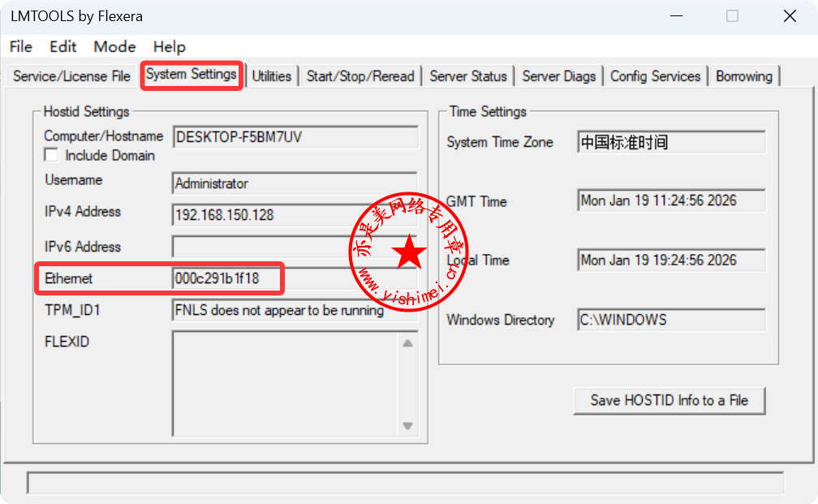
Task: Maximize the LMTOOLS window
Action: (x=732, y=16)
